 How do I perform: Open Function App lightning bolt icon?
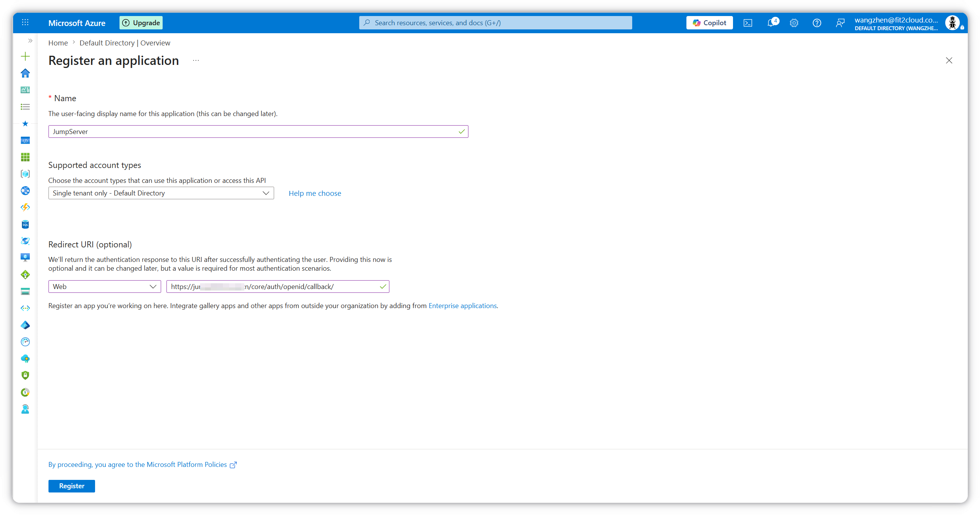(25, 207)
